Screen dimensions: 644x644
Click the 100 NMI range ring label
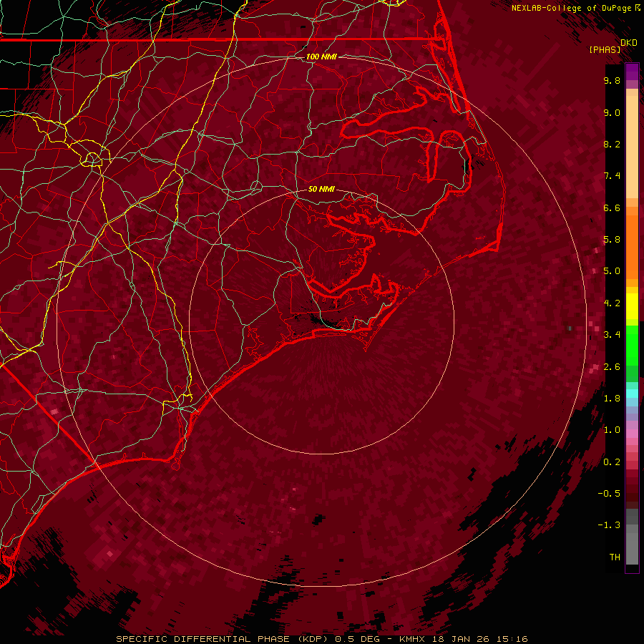[321, 57]
